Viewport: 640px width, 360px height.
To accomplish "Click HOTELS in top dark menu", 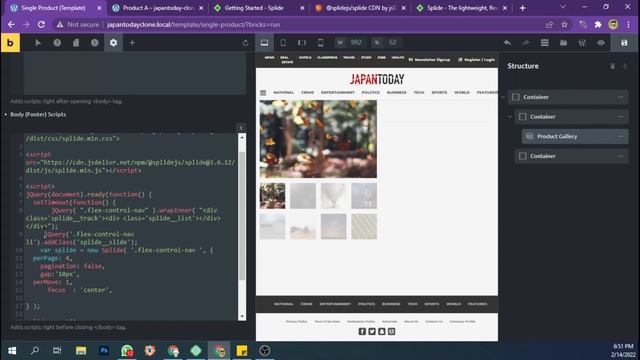I will pyautogui.click(x=305, y=58).
